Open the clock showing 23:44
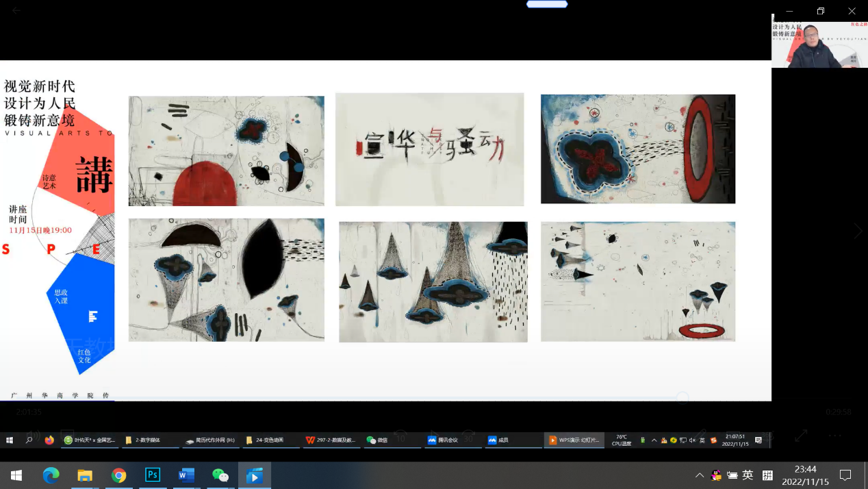The width and height of the screenshot is (868, 489). (x=805, y=475)
